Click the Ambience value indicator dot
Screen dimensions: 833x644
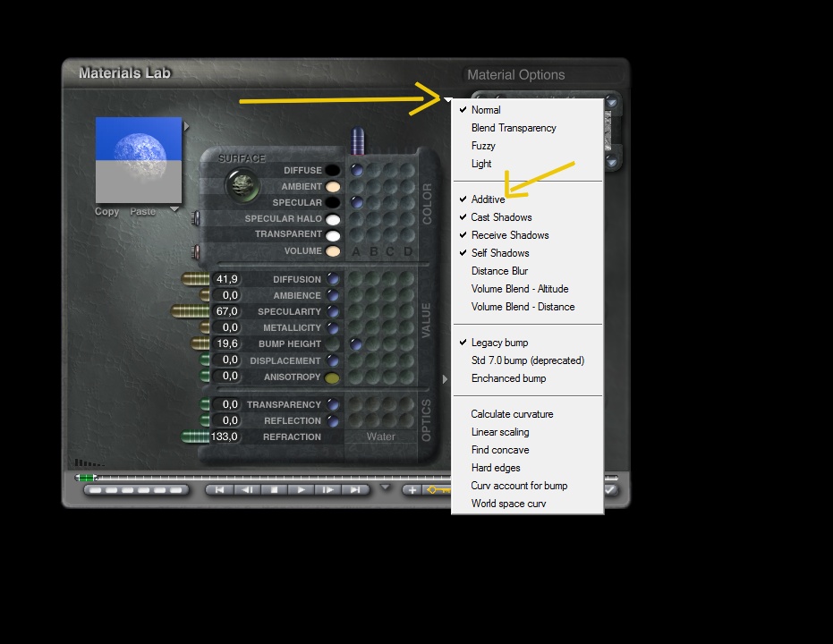tap(333, 295)
